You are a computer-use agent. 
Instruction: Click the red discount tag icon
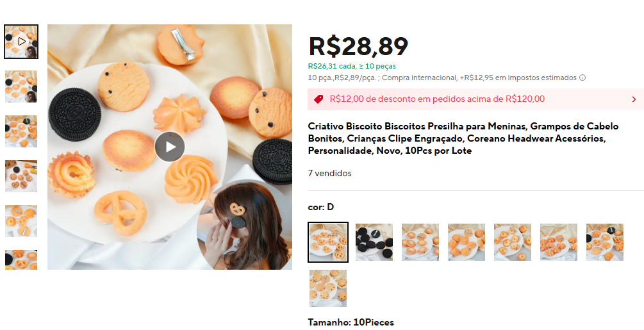tap(318, 99)
